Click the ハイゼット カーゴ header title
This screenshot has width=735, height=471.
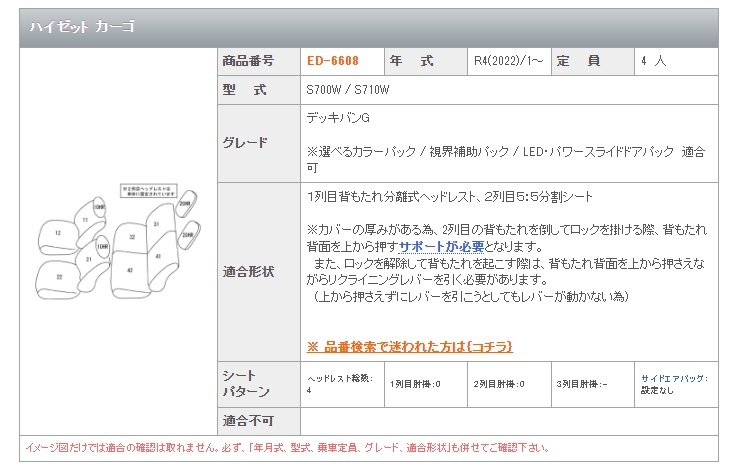point(82,27)
